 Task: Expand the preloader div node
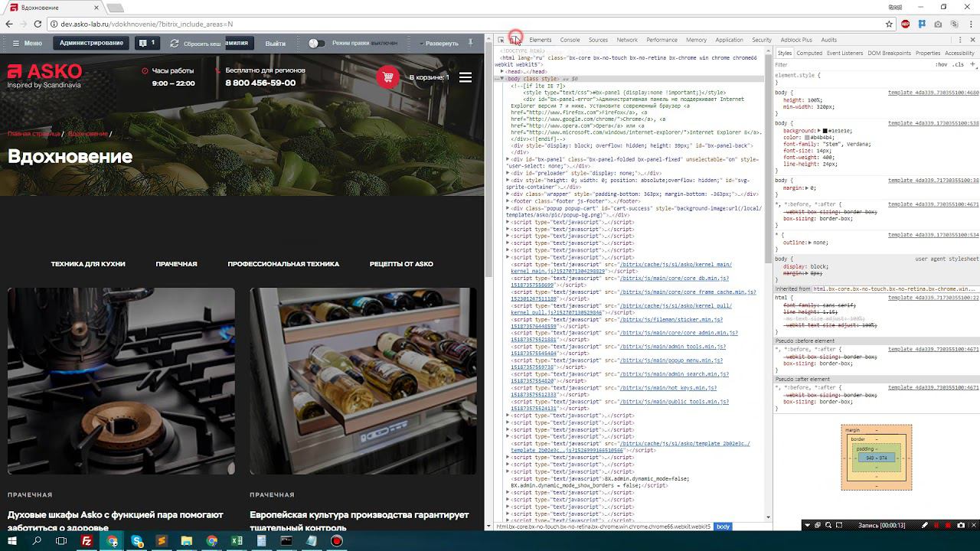point(508,173)
